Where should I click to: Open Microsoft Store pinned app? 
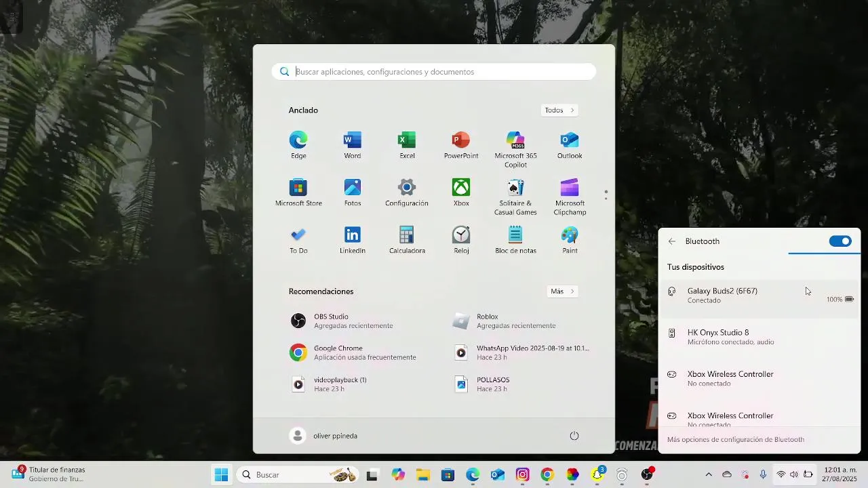(x=298, y=192)
